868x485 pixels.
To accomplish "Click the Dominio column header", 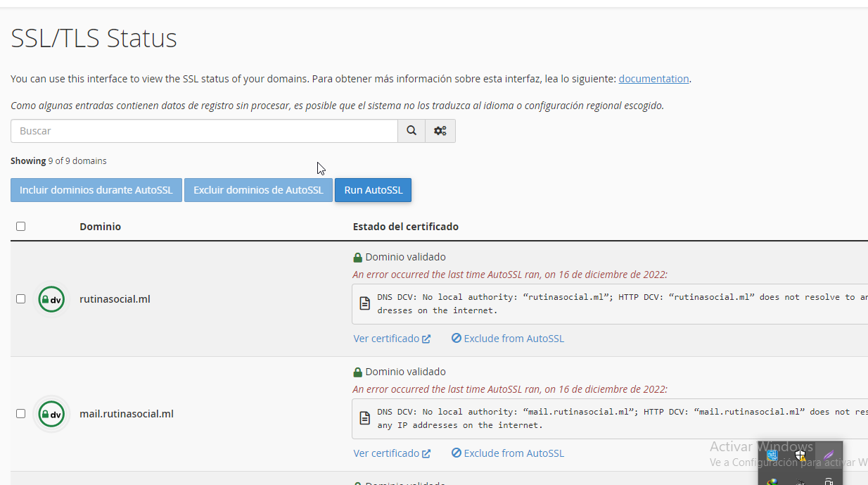I will [x=101, y=227].
